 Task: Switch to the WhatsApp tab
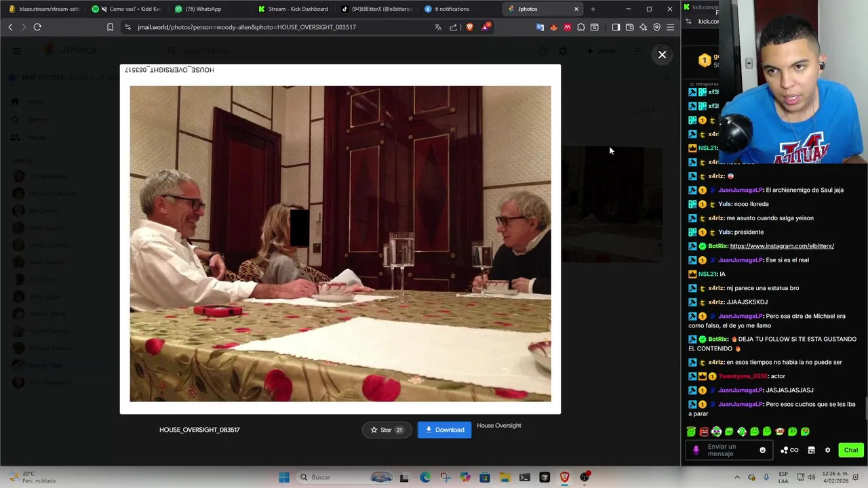click(x=209, y=9)
